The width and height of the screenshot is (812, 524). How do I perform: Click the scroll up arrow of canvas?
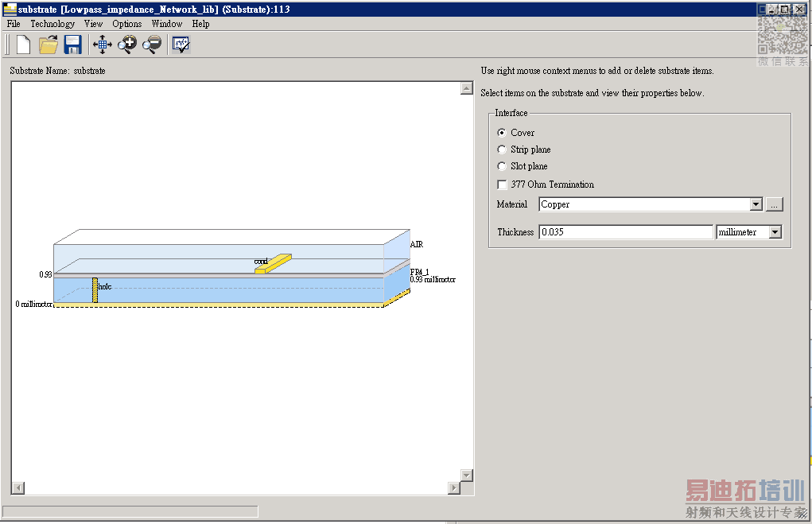(x=467, y=88)
